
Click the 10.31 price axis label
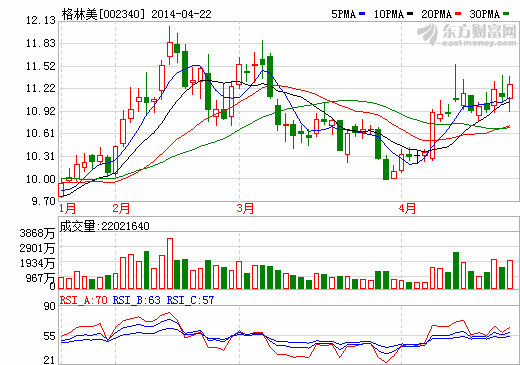(41, 156)
